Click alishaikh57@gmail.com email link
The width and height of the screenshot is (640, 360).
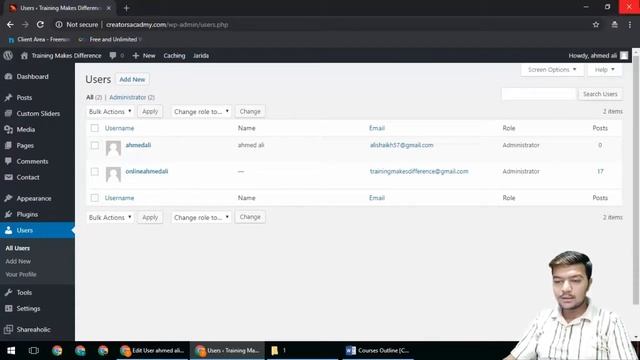(x=402, y=145)
